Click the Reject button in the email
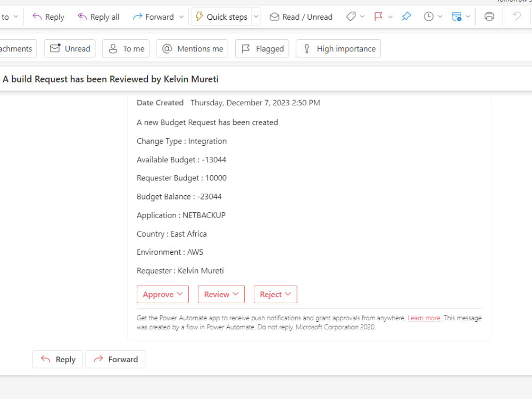Screen dimensions: 532x399 276,295
